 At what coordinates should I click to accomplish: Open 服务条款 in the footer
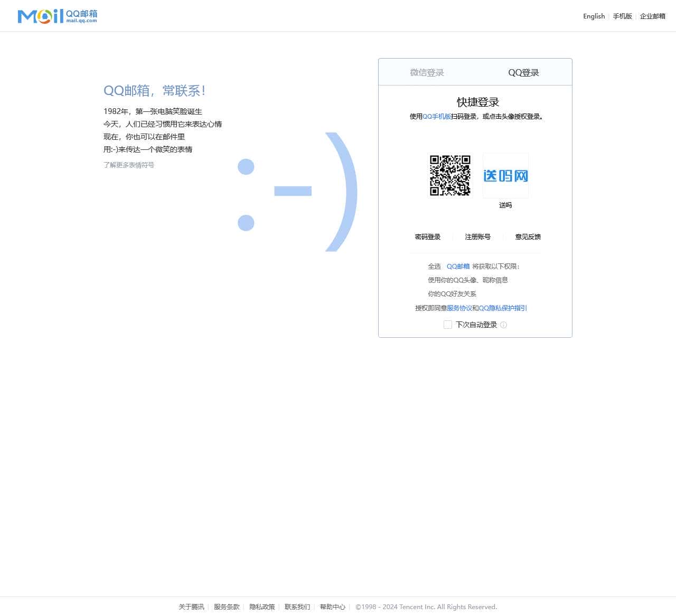[x=227, y=606]
